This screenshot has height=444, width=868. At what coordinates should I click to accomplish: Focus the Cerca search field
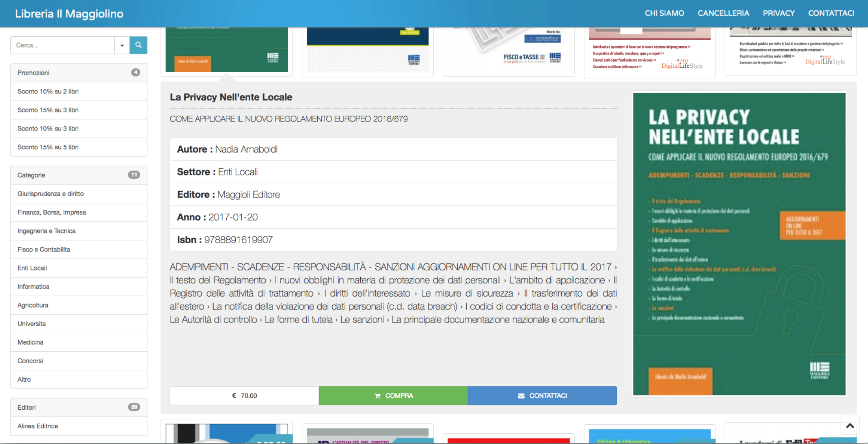coord(63,45)
